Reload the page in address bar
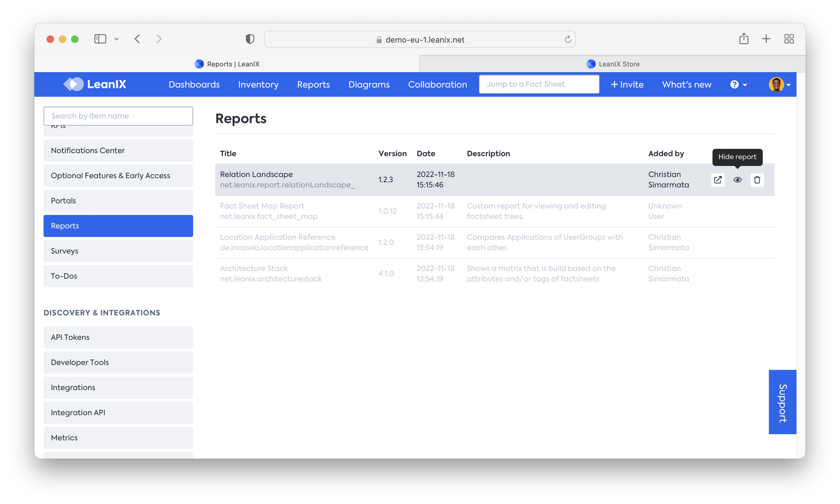Screen dimensions: 840x504 (568, 40)
